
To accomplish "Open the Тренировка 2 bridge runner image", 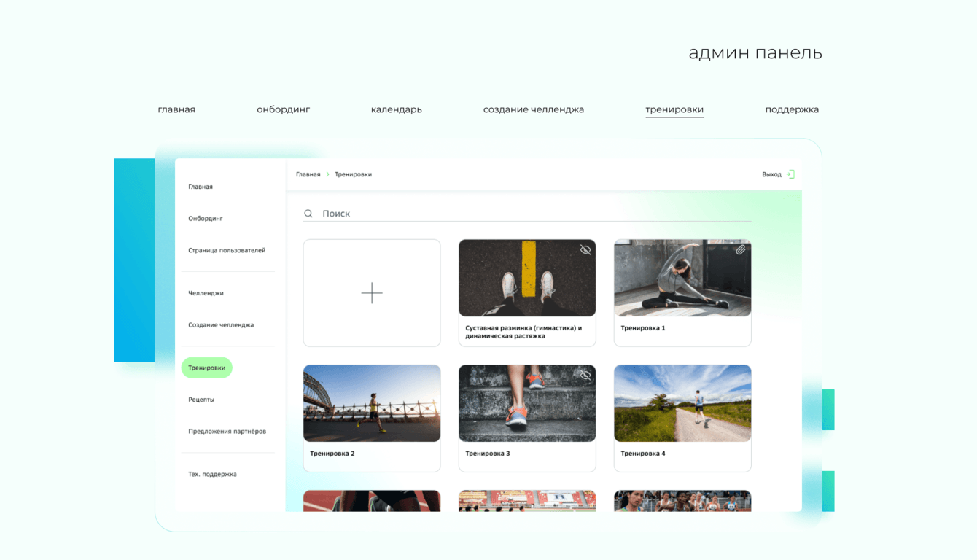I will click(x=372, y=403).
